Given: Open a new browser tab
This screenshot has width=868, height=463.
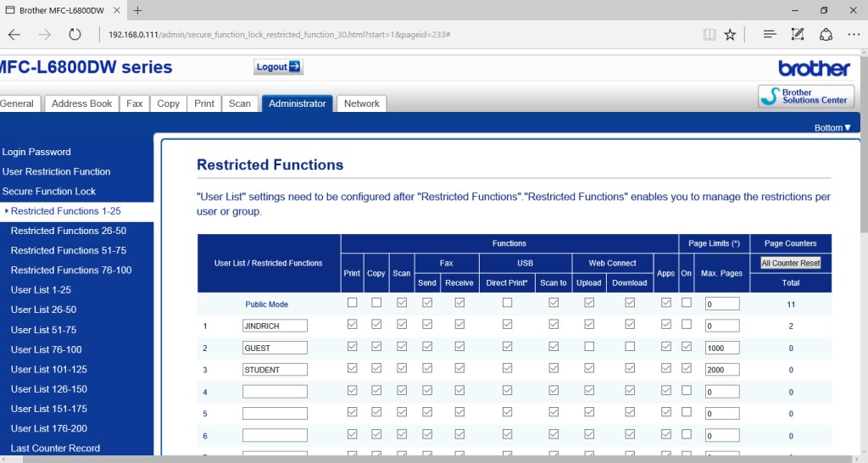Looking at the screenshot, I should tap(138, 10).
